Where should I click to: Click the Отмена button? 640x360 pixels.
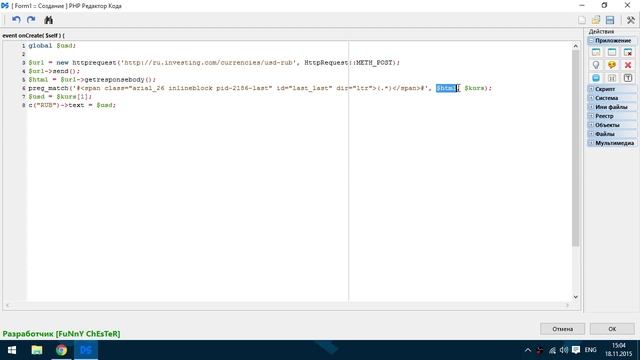562,329
